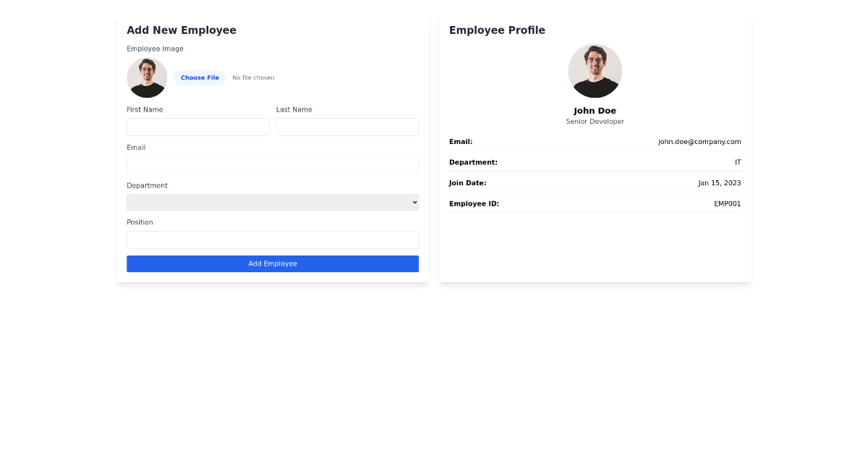Click the Position input field
Viewport: 868px width, 456px height.
[273, 240]
